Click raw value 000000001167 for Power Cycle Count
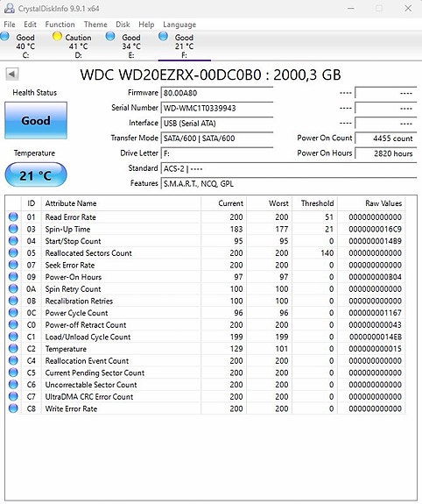 [375, 313]
